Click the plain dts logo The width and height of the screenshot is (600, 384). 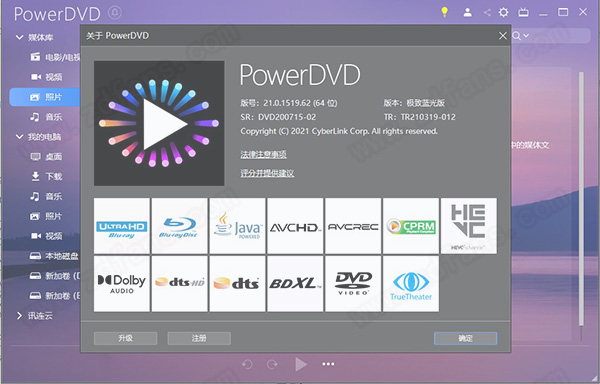[x=237, y=283]
